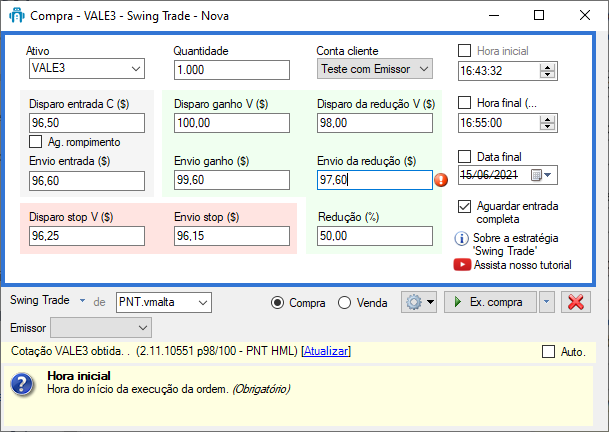This screenshot has width=609, height=432.
Task: Open the Conta cliente dropdown
Action: [424, 69]
